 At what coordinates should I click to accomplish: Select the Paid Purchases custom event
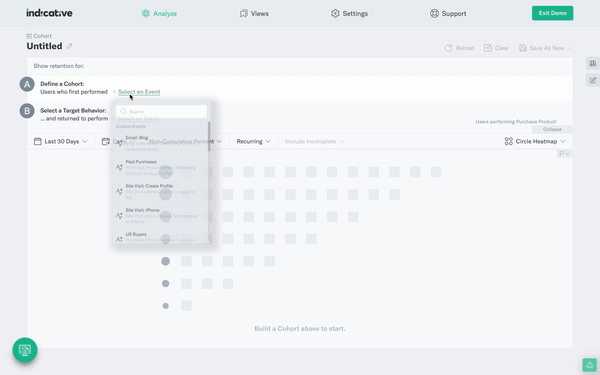[161, 167]
